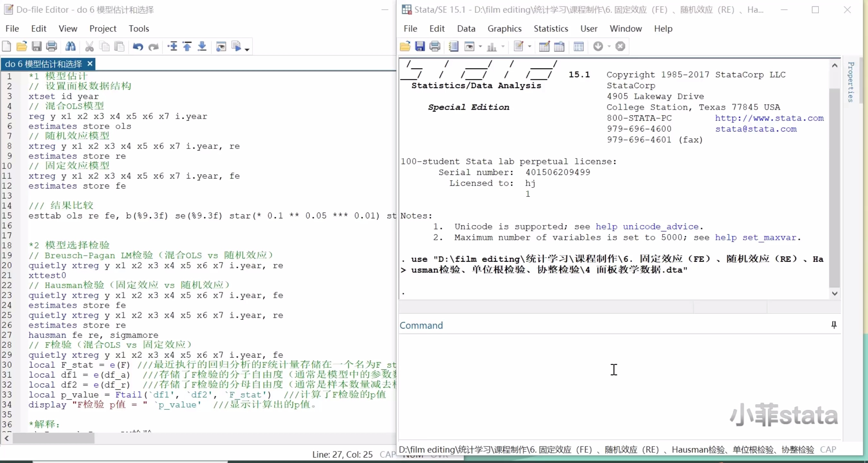The height and width of the screenshot is (463, 868).
Task: Print the do-file from the editor toolbar
Action: point(51,46)
